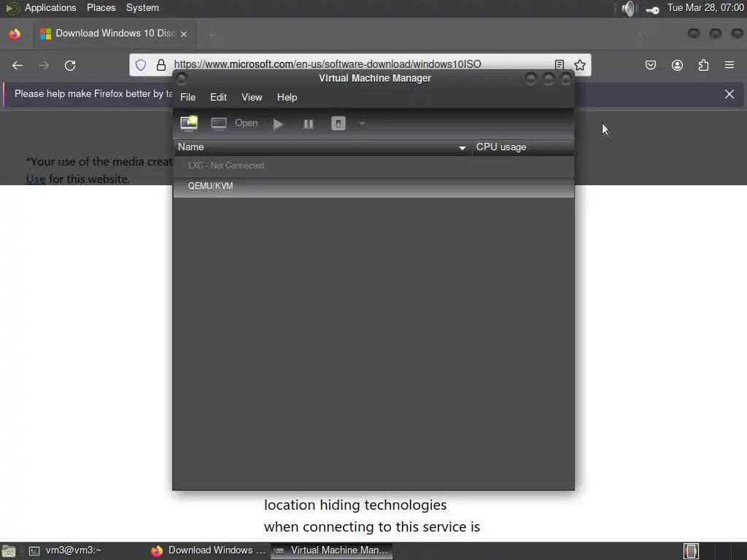Screen dimensions: 747x560
Task: Select the LXC - Not Connected row
Action: point(373,166)
